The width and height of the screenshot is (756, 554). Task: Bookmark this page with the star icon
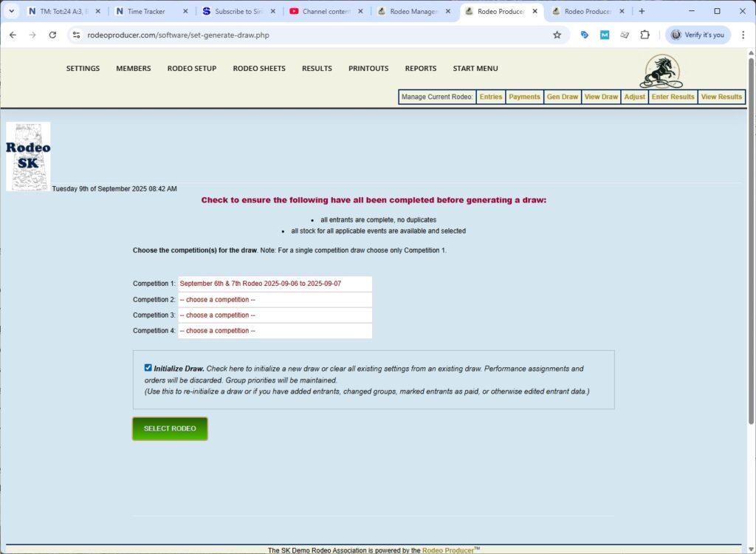(557, 35)
